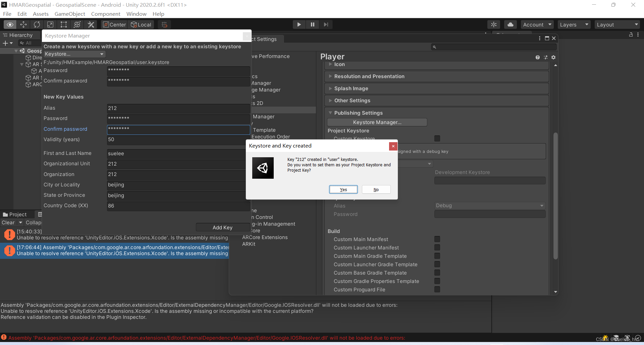Image resolution: width=644 pixels, height=345 pixels.
Task: Close the Keystore and Key created dialog
Action: point(393,146)
